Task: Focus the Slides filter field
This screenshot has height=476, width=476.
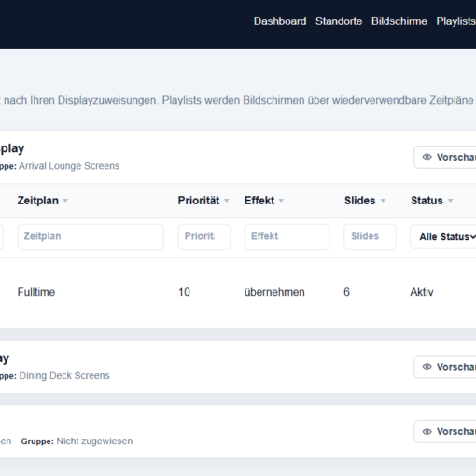Action: tap(370, 237)
